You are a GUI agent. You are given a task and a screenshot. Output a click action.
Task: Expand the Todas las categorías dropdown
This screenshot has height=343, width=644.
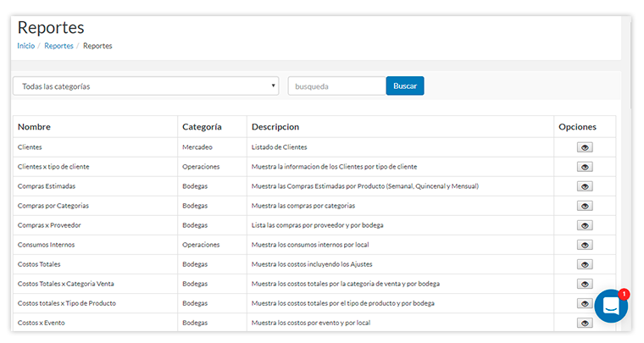(x=146, y=86)
